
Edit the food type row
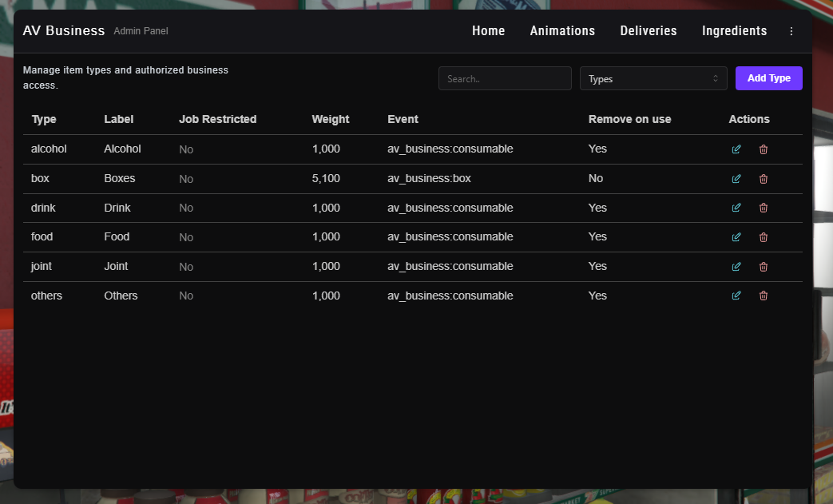coord(736,237)
